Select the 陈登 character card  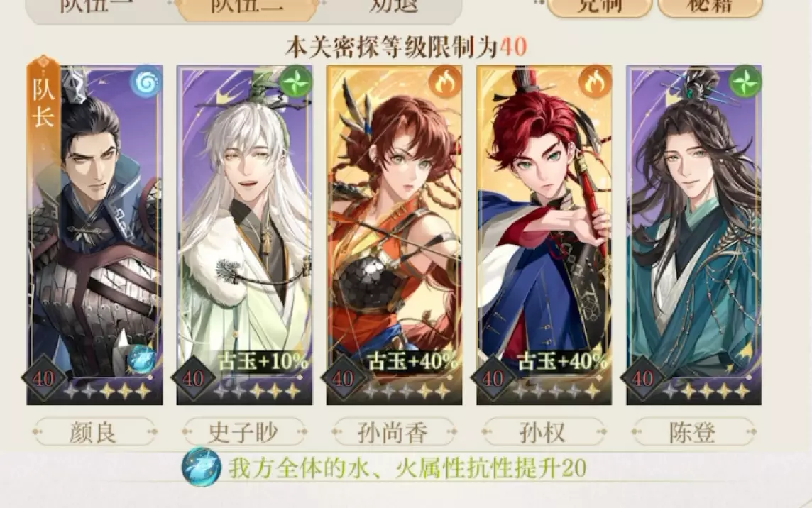(x=694, y=235)
